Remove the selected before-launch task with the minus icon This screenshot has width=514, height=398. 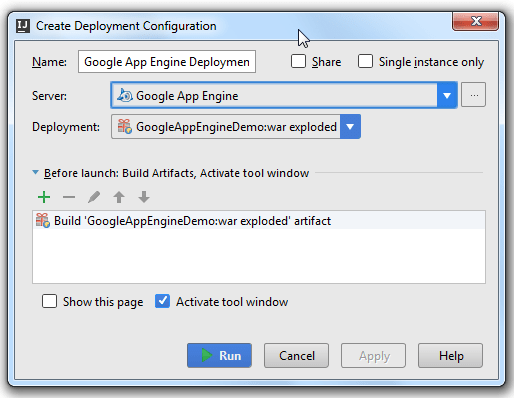(x=69, y=197)
